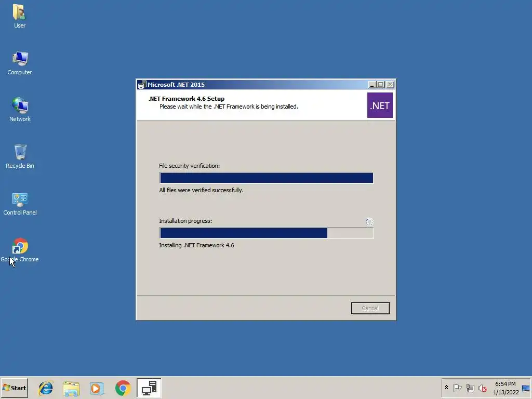The height and width of the screenshot is (399, 532).
Task: Click 'Installing .NET Framework 4.6' status text
Action: (x=196, y=245)
